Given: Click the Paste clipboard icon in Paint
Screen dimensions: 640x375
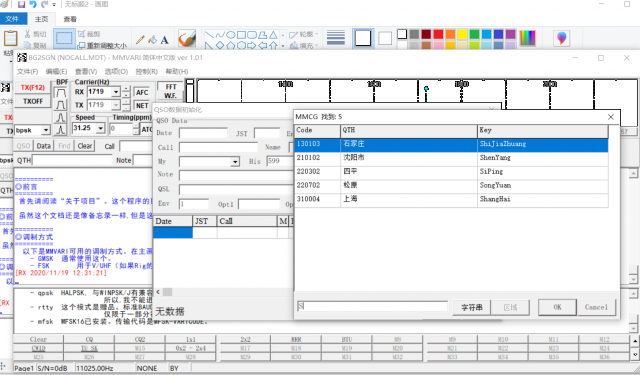Looking at the screenshot, I should 11,38.
